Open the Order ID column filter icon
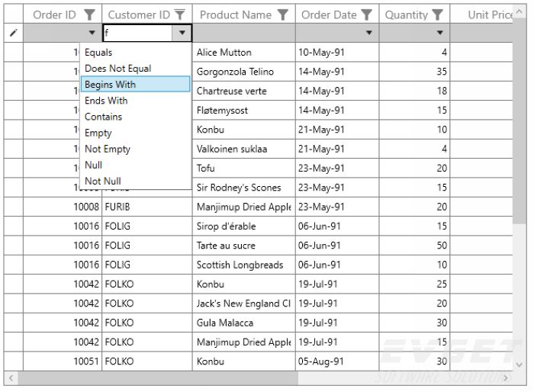The height and width of the screenshot is (392, 534). 89,14
